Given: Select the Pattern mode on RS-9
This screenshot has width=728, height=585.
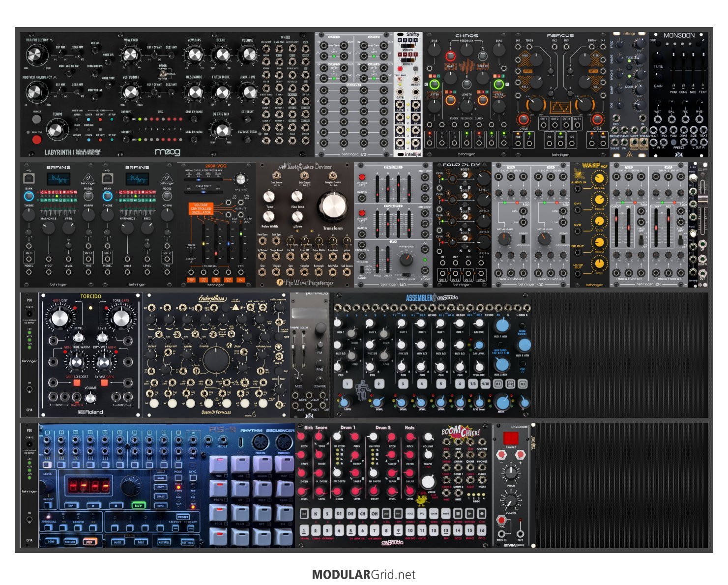Looking at the screenshot, I should point(70,542).
